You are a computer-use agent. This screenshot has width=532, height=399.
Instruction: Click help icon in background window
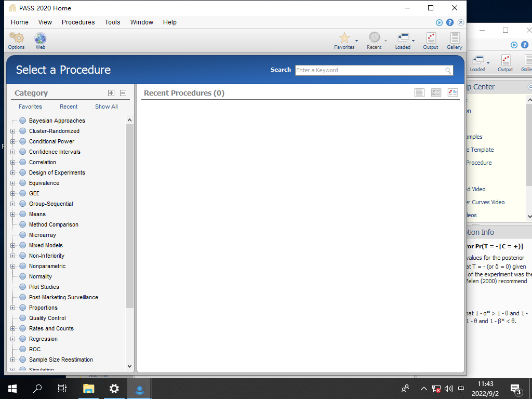(x=525, y=45)
